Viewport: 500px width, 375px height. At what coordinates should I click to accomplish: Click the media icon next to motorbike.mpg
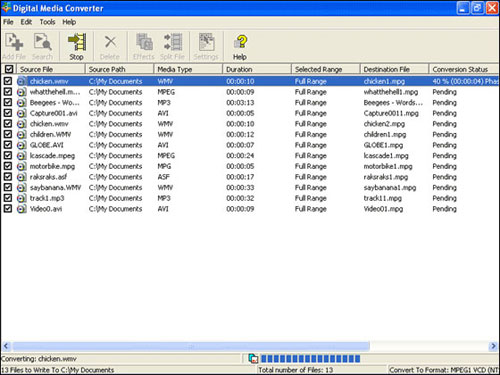click(22, 166)
